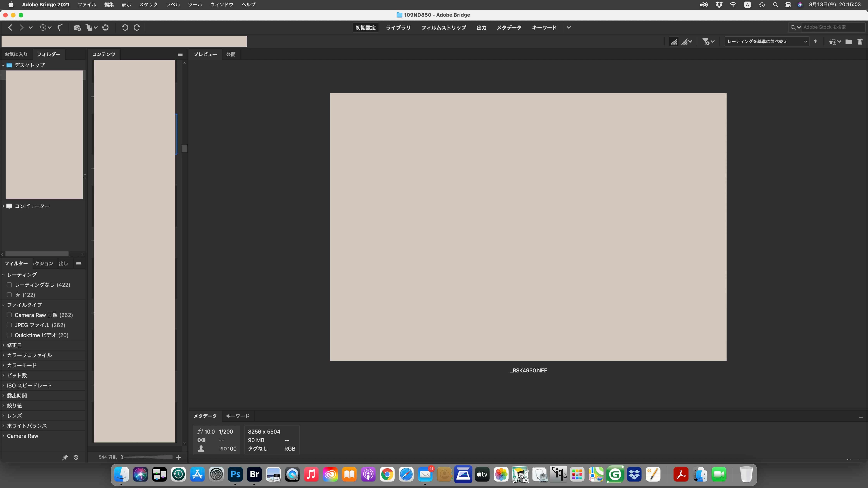
Task: Click the trash delete item icon
Action: [860, 41]
